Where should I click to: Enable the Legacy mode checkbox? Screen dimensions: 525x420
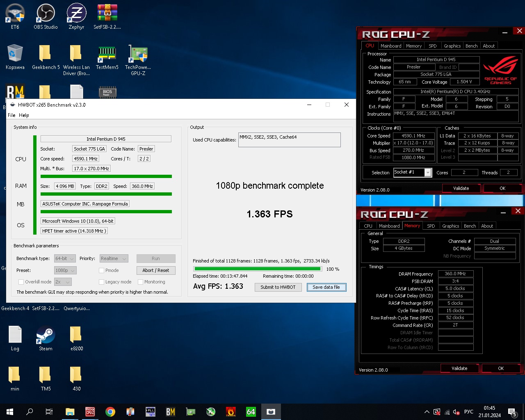101,282
